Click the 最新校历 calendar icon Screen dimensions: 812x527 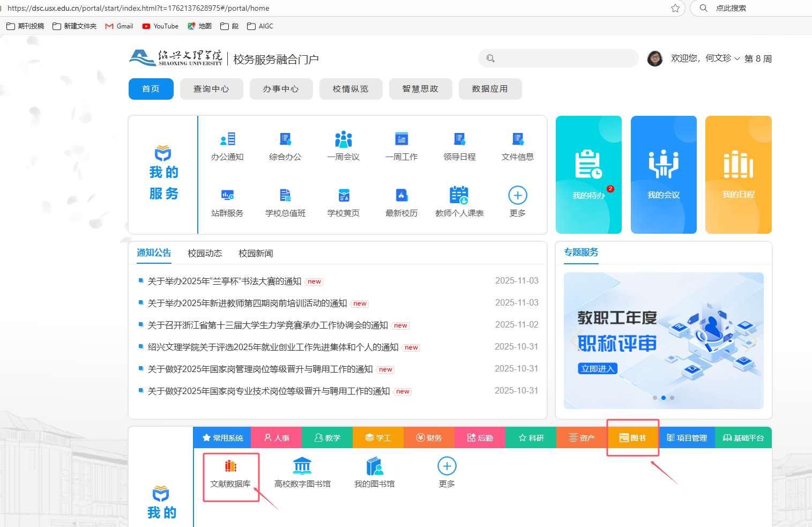pyautogui.click(x=401, y=196)
